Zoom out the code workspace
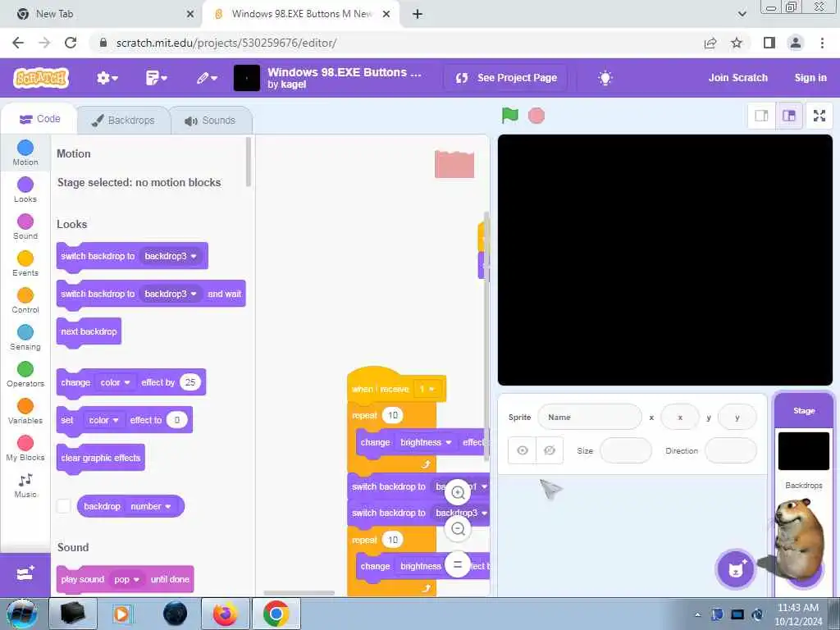 tap(458, 529)
